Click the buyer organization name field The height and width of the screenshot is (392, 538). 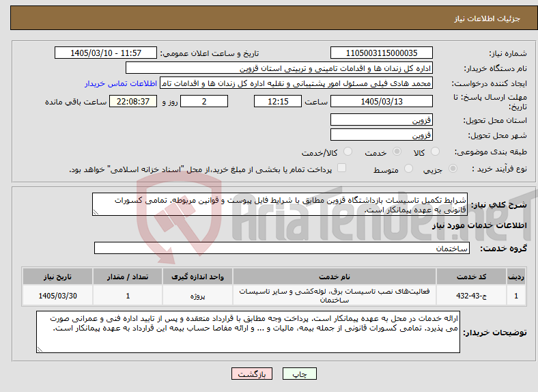279,68
